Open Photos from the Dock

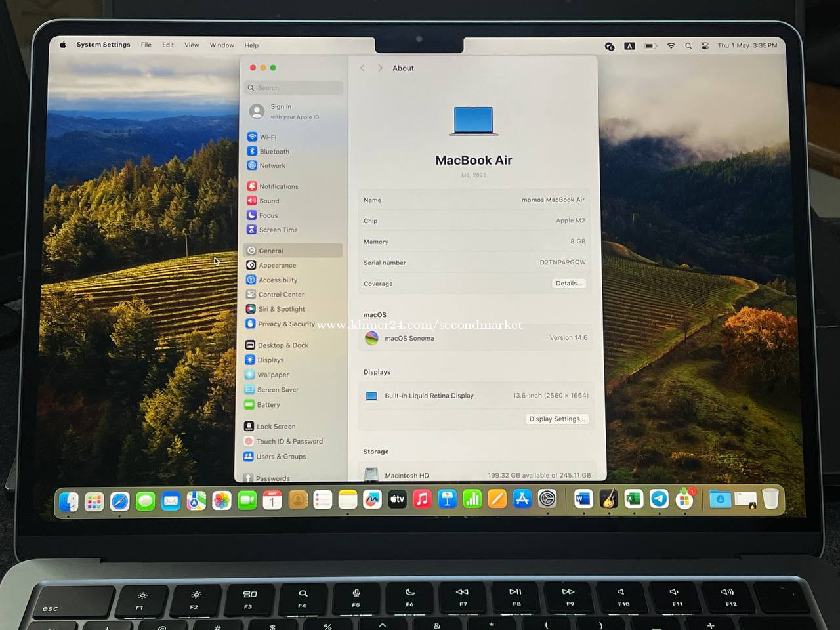pos(222,501)
